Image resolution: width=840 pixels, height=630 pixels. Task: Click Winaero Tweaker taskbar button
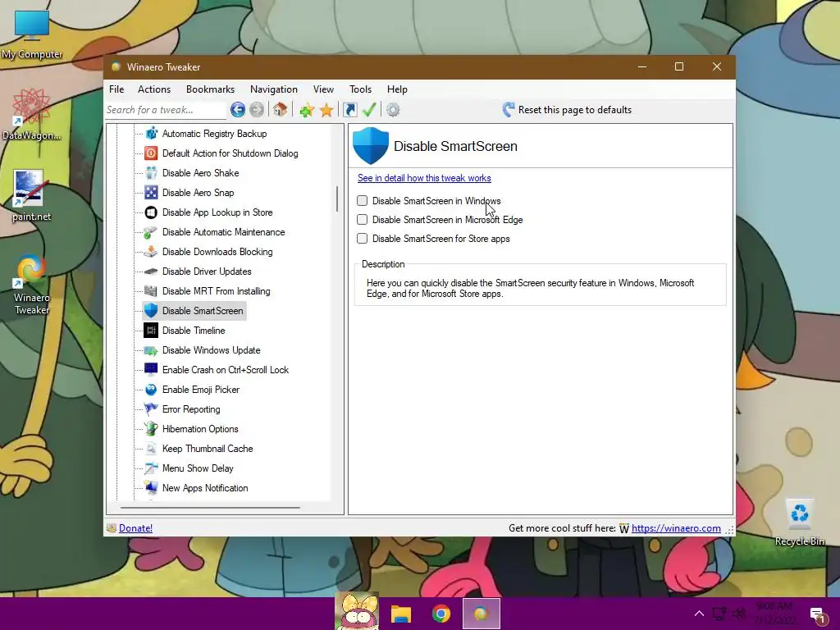(x=481, y=614)
